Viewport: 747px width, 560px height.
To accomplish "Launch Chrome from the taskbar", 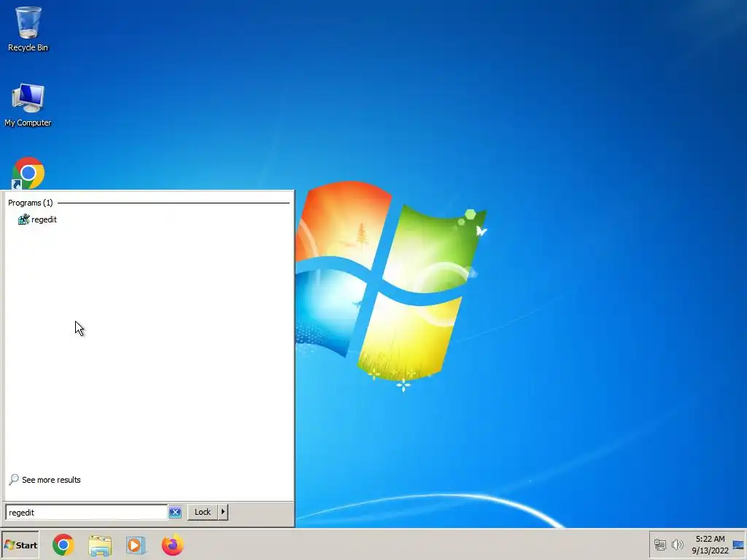I will coord(63,545).
